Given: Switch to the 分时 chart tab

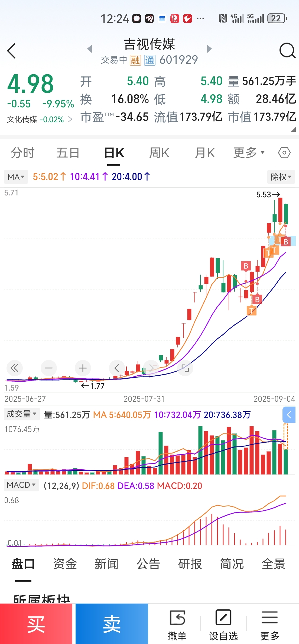Looking at the screenshot, I should (x=23, y=153).
